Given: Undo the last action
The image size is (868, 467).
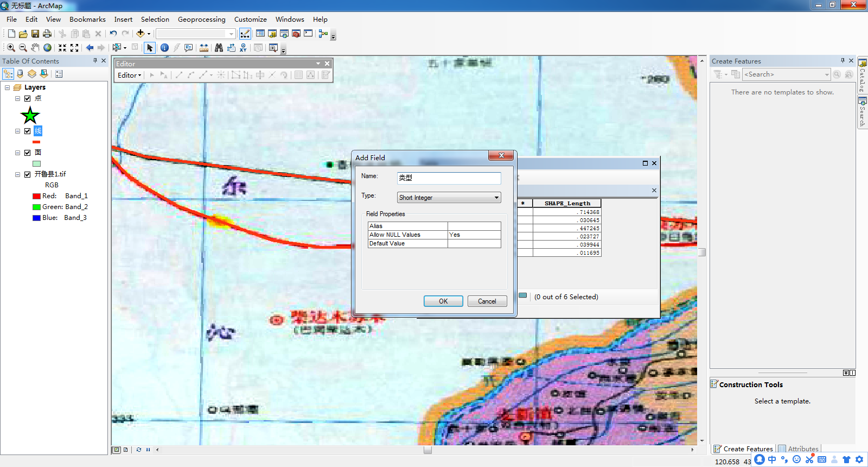Looking at the screenshot, I should [113, 34].
